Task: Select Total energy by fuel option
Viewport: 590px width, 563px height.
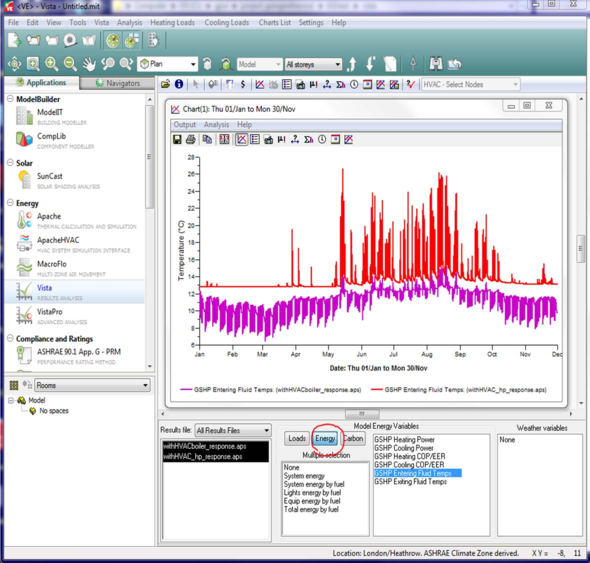Action: pos(311,510)
